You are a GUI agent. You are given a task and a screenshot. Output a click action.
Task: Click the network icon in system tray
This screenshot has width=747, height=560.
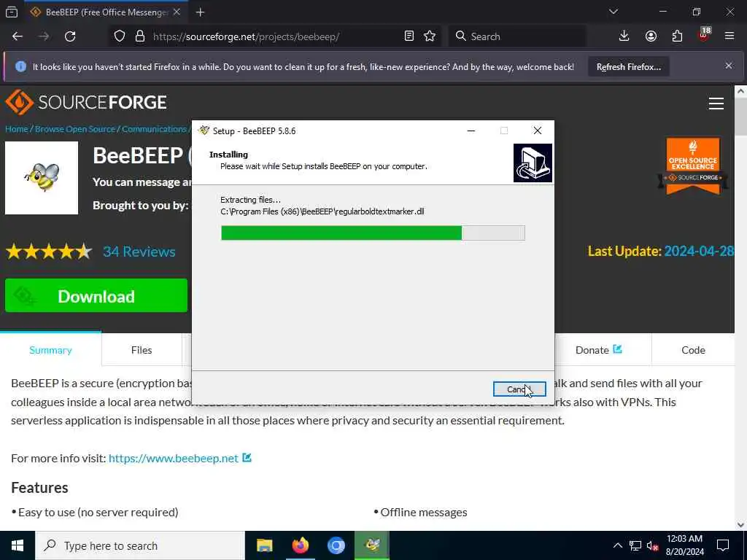635,545
